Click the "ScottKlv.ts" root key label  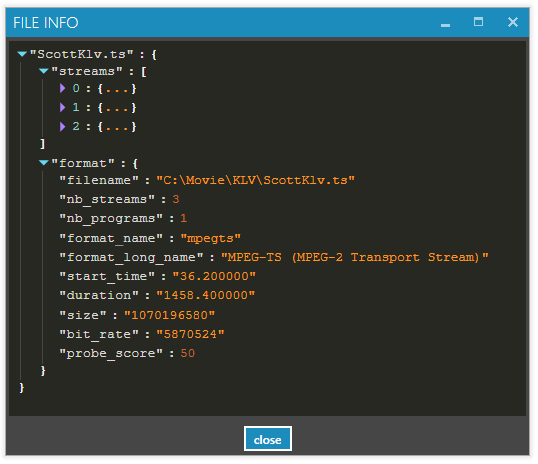pos(82,54)
